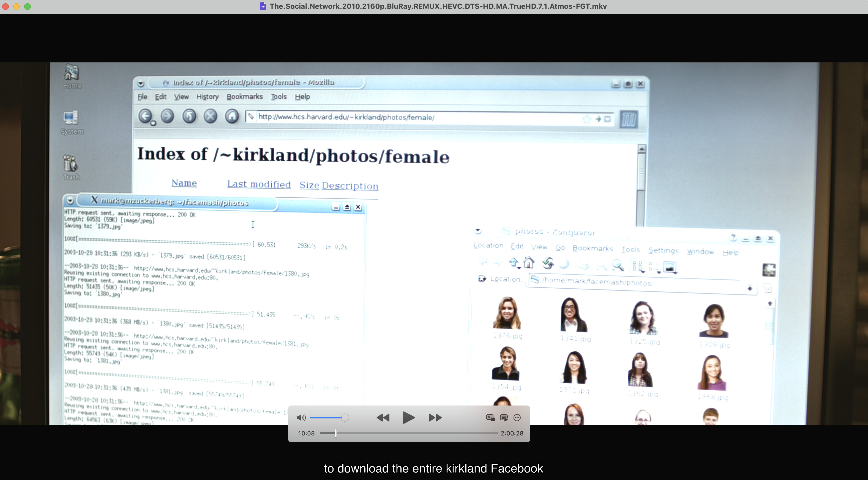Click the mkv file icon in title bar

click(x=263, y=6)
